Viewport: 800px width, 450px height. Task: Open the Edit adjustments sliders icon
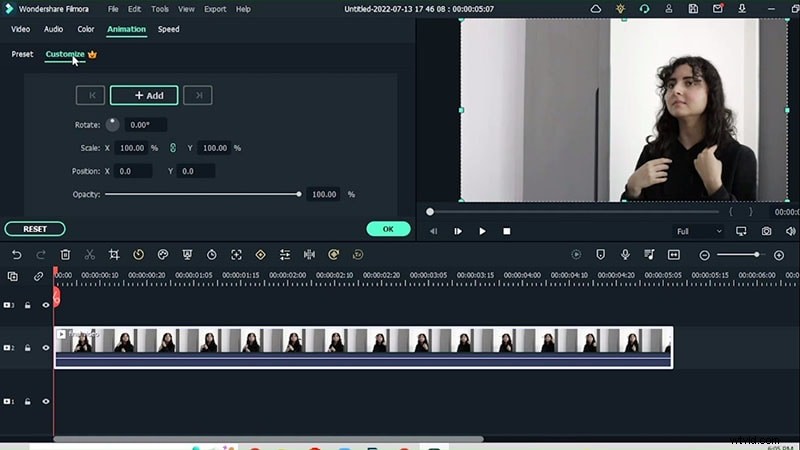[285, 255]
